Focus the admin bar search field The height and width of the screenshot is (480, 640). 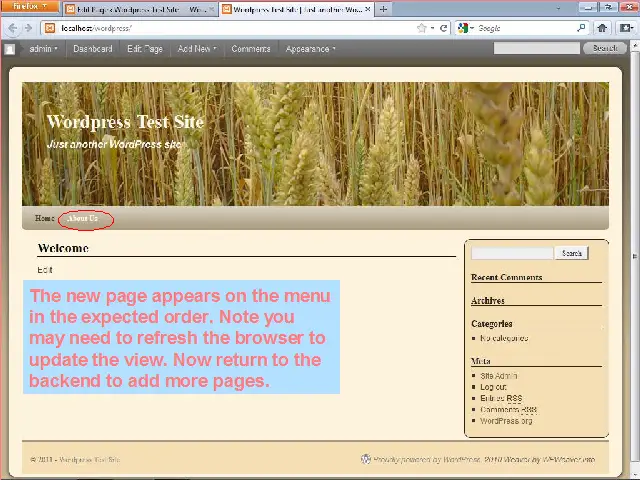(536, 48)
